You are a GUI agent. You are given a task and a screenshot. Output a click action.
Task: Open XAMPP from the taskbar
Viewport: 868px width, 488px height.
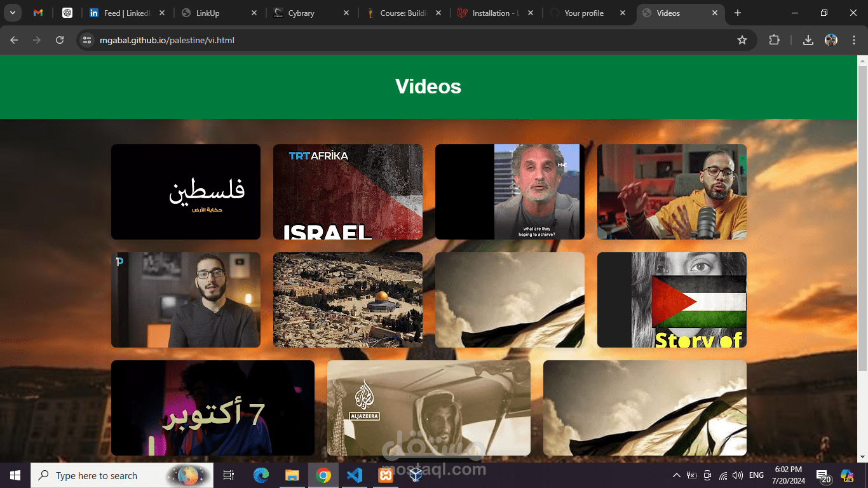[385, 475]
